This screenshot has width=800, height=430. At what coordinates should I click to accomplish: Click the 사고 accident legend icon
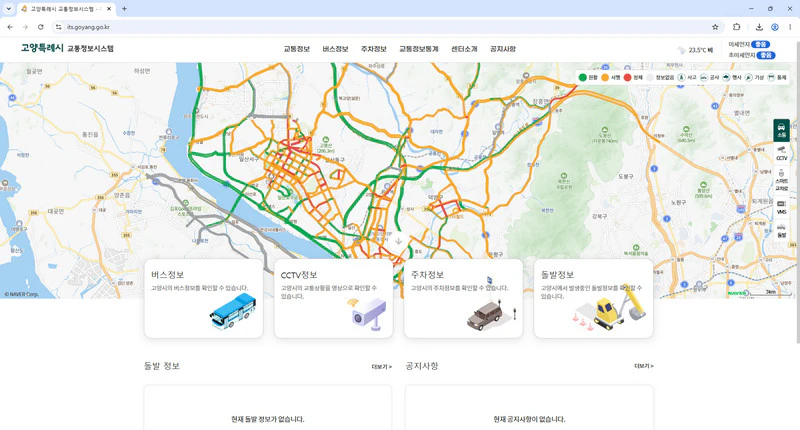[x=682, y=78]
